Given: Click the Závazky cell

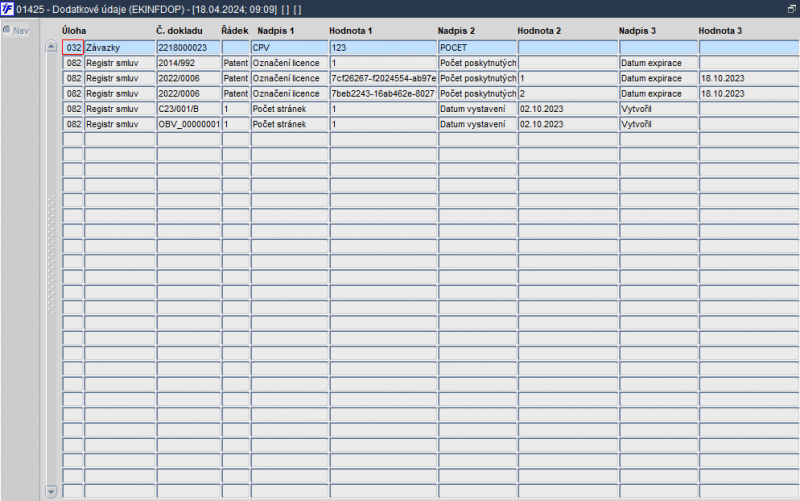Looking at the screenshot, I should pyautogui.click(x=120, y=47).
